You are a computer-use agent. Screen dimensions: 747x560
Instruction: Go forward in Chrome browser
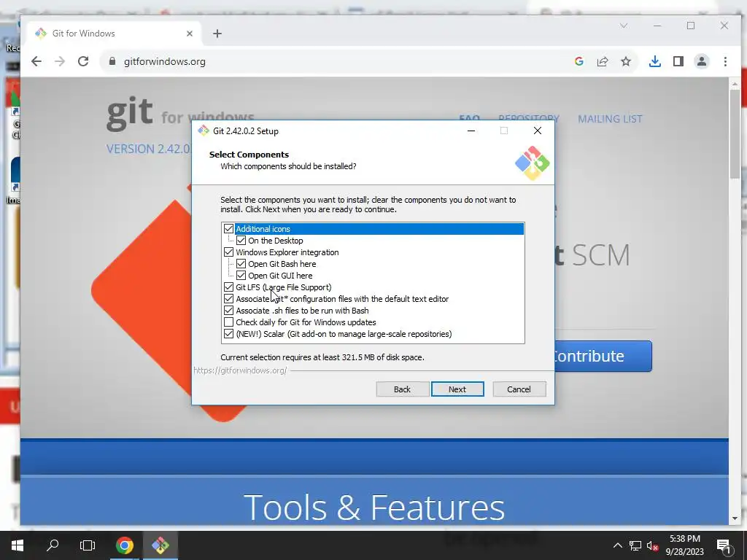(60, 61)
